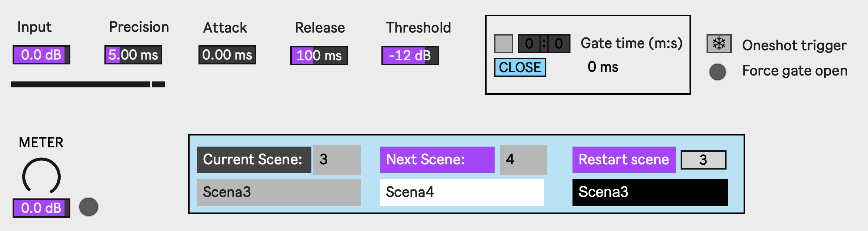Image resolution: width=868 pixels, height=231 pixels.
Task: Click the gate time seconds digit
Action: pos(558,44)
